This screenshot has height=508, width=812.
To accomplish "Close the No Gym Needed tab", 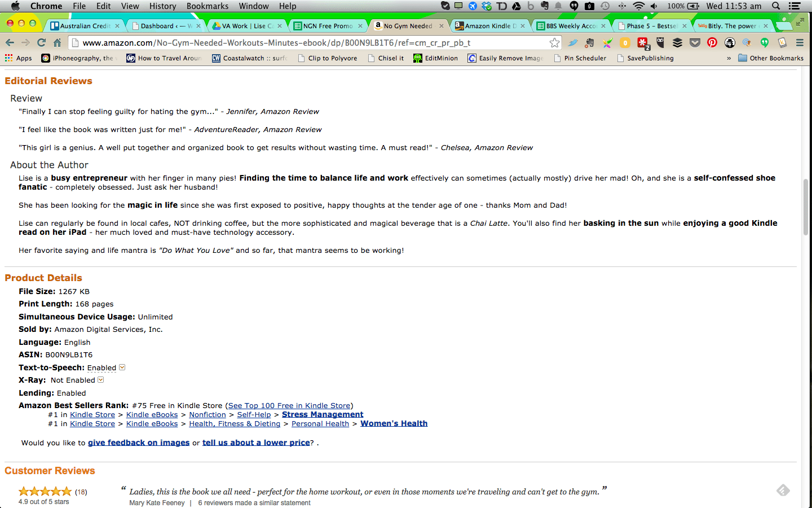I will pyautogui.click(x=442, y=26).
